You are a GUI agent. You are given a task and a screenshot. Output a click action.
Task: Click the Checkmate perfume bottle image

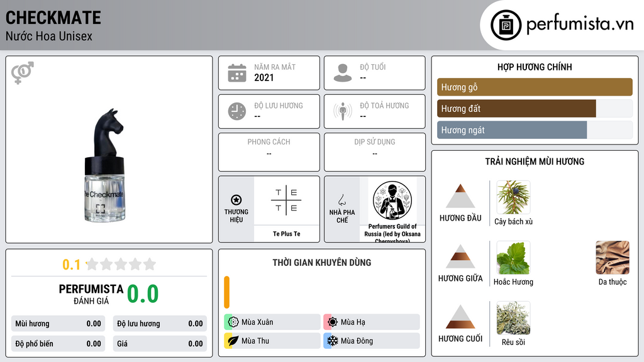tap(104, 165)
